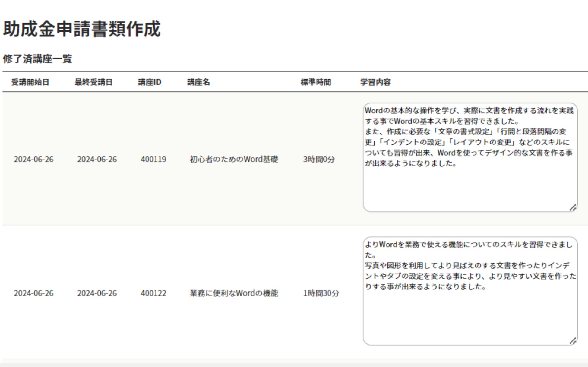Click the 修了済講座一覧 section heading
The image size is (588, 367).
37,59
